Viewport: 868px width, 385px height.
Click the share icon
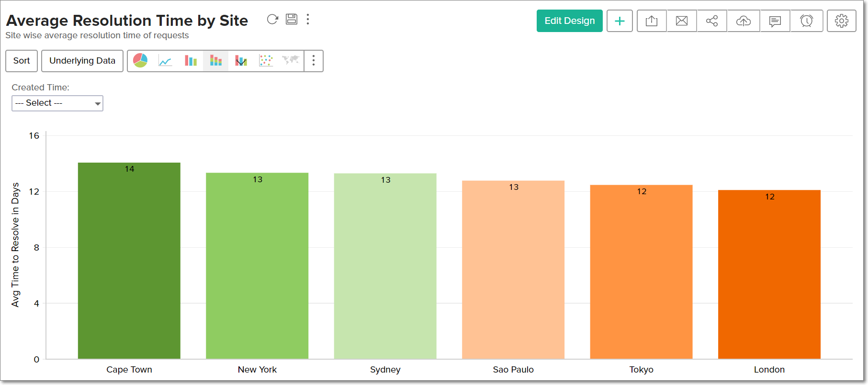(x=712, y=21)
